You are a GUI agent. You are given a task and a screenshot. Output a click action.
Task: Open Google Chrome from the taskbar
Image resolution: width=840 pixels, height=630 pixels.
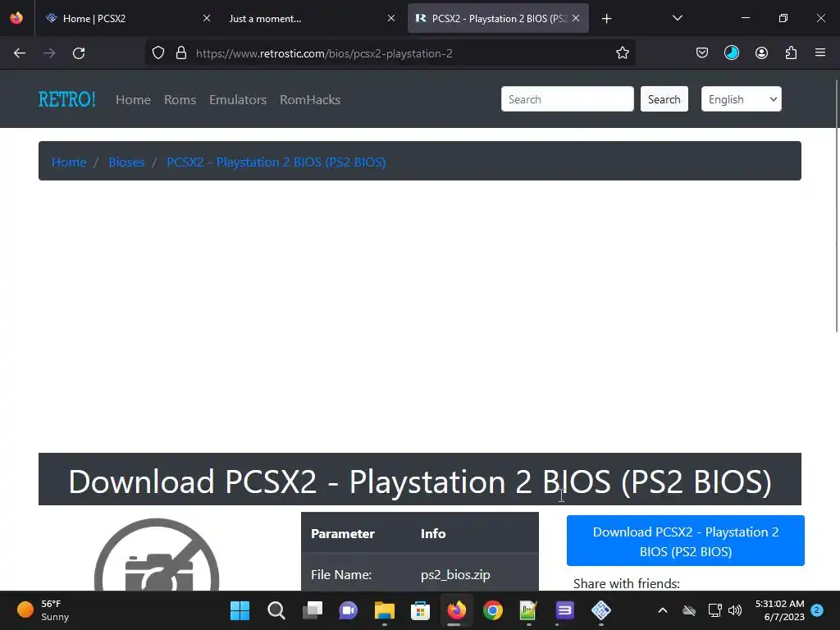point(493,610)
